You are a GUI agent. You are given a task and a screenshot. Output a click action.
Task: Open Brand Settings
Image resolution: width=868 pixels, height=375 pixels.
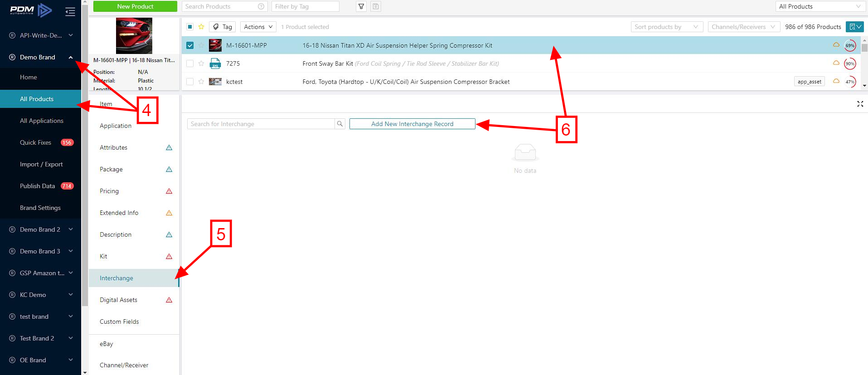(41, 208)
